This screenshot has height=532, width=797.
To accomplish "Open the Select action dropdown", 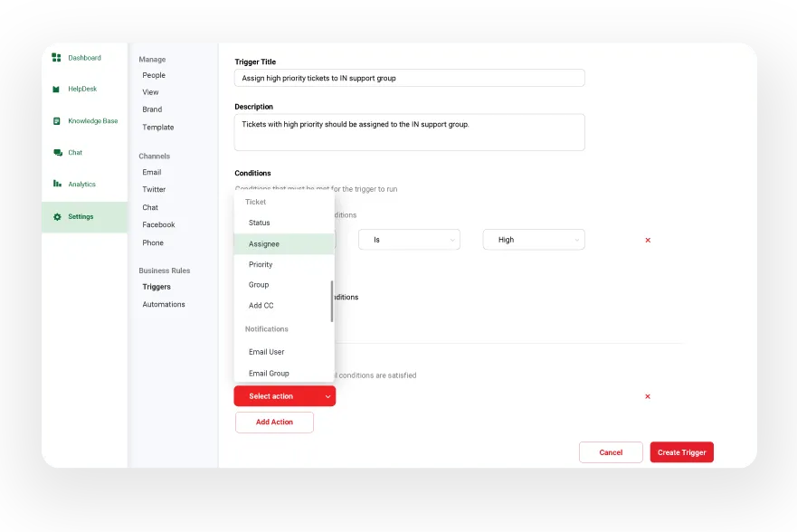I will click(284, 395).
